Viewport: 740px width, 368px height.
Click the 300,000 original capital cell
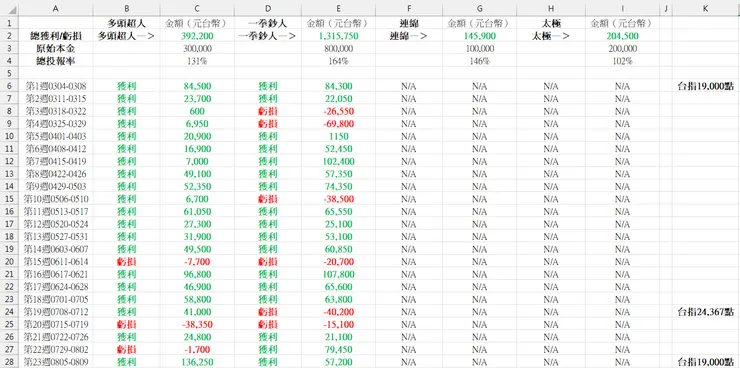pos(197,49)
